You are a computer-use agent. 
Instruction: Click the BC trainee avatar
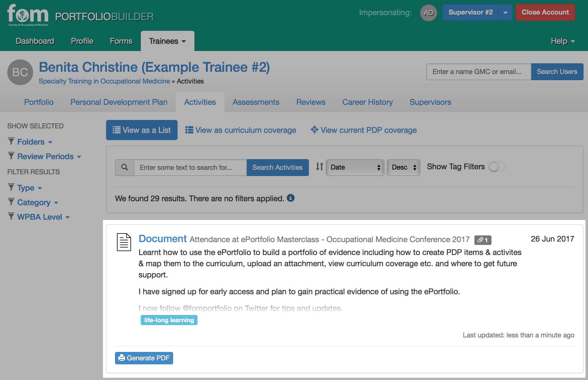click(20, 72)
